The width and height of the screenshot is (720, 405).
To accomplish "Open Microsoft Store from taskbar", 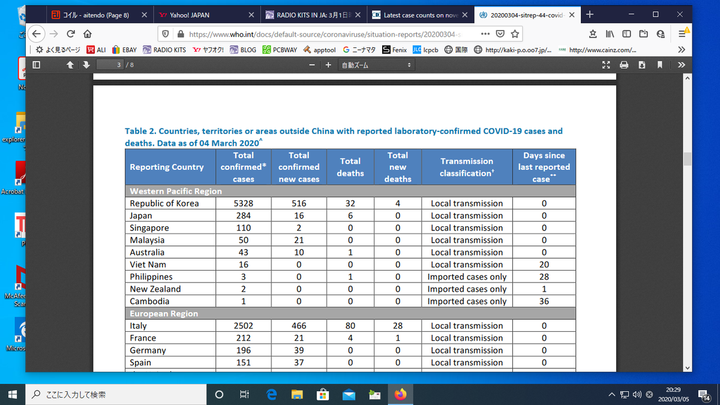I will tap(323, 394).
